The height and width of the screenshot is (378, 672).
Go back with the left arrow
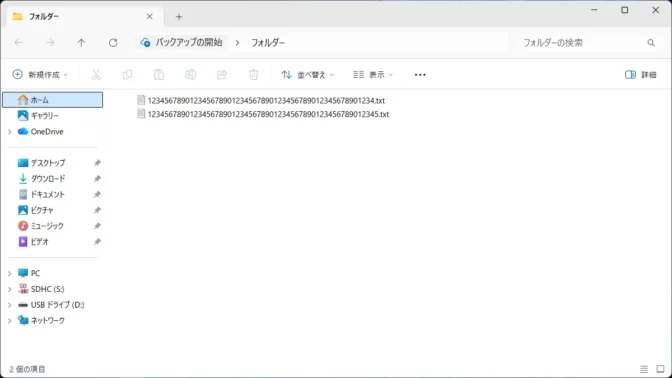tap(19, 42)
